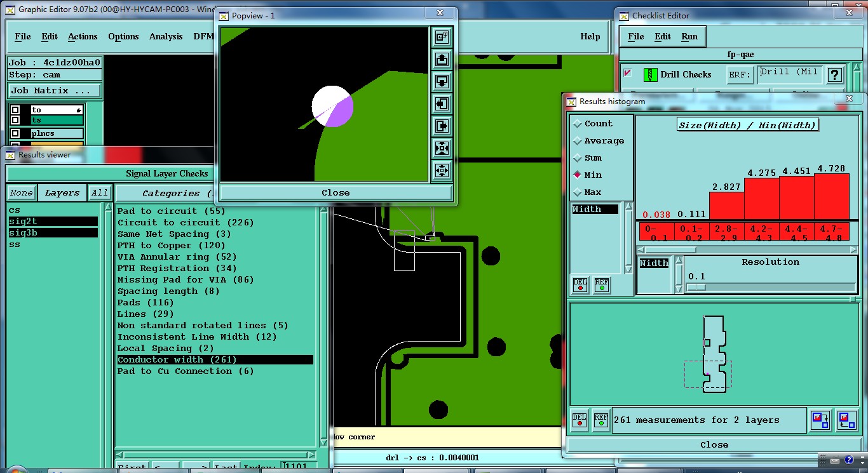Image resolution: width=868 pixels, height=473 pixels.
Task: Click the Popview pan right icon
Action: (442, 126)
